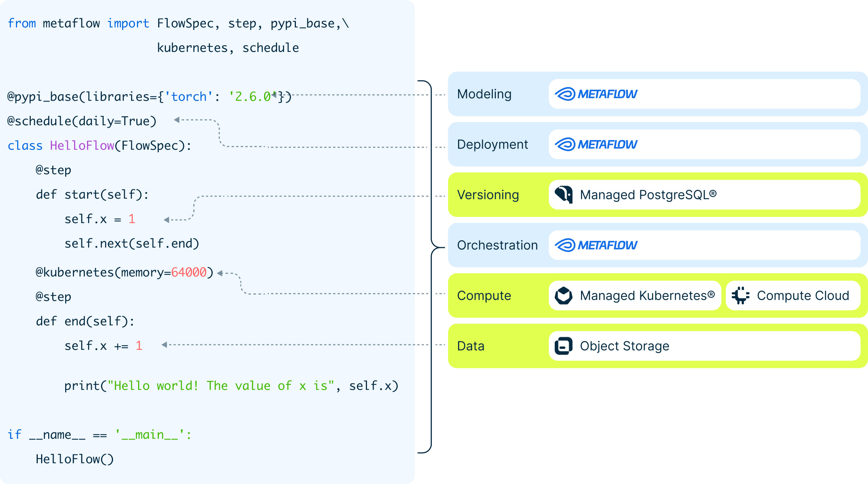Image resolution: width=868 pixels, height=484 pixels.
Task: Click the Managed PostgreSQL® label
Action: pos(648,195)
